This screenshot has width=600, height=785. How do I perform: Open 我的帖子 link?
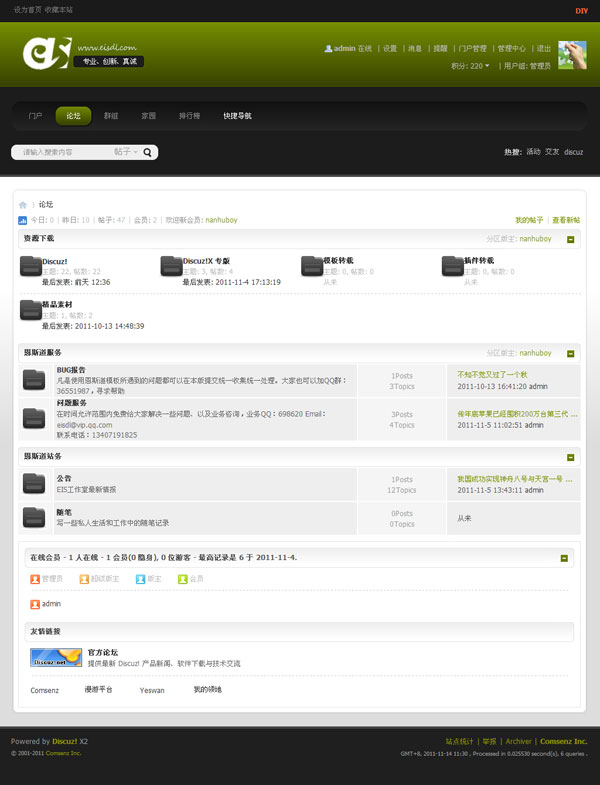(529, 220)
